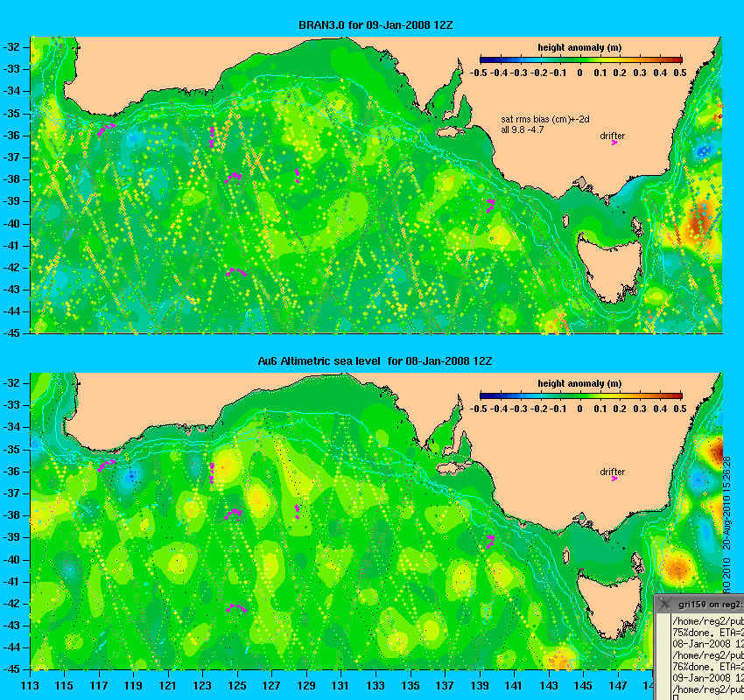744x700 pixels.
Task: Click the bottom plot's height anomaly color bar
Action: coord(581,395)
